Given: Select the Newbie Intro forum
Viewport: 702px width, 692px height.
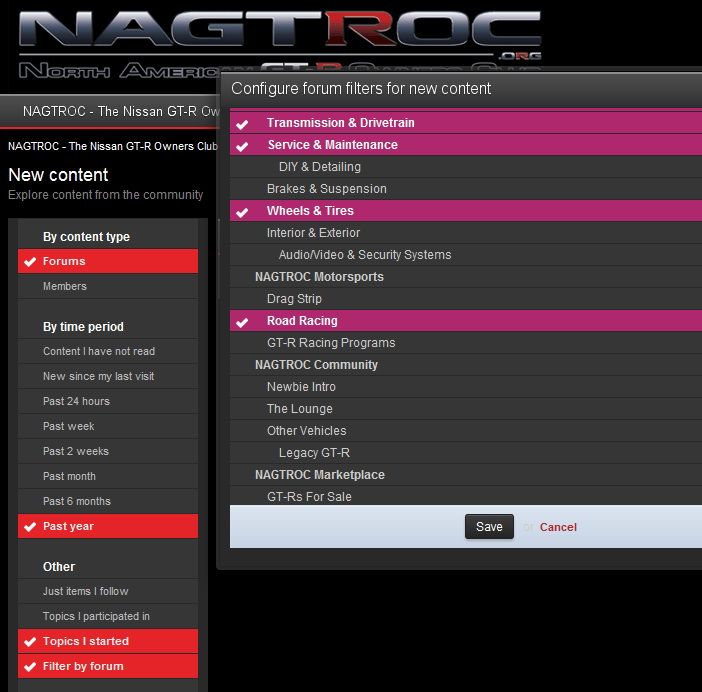Looking at the screenshot, I should click(x=466, y=386).
